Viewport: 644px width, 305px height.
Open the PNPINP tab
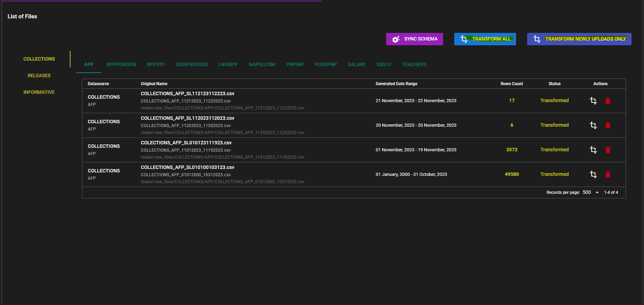tap(295, 65)
